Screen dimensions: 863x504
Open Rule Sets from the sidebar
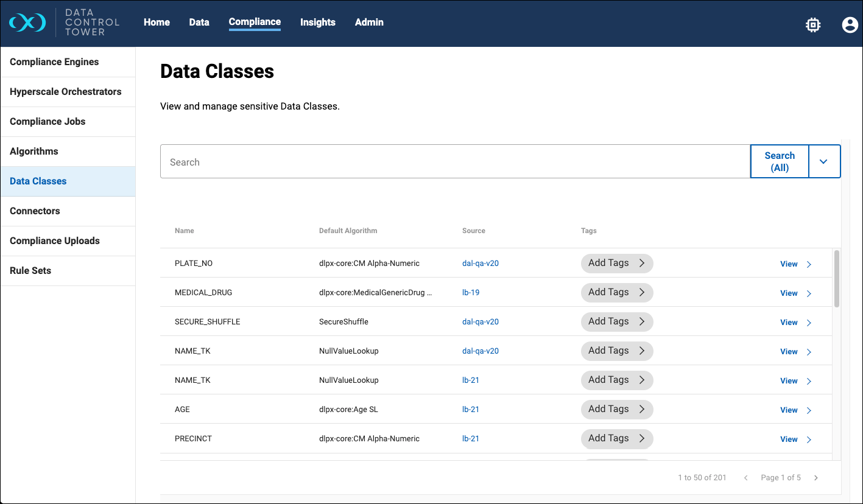tap(30, 271)
